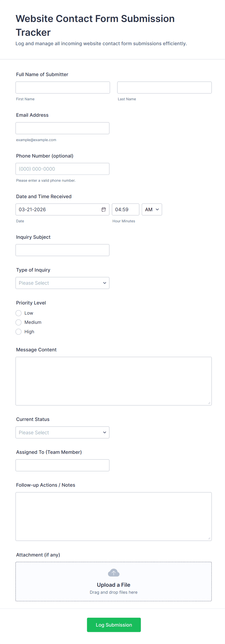Click the cloud upload icon
Image resolution: width=225 pixels, height=644 pixels.
113,572
